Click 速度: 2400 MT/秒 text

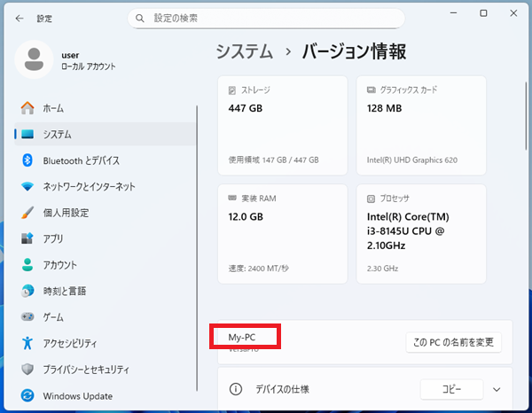pyautogui.click(x=259, y=269)
